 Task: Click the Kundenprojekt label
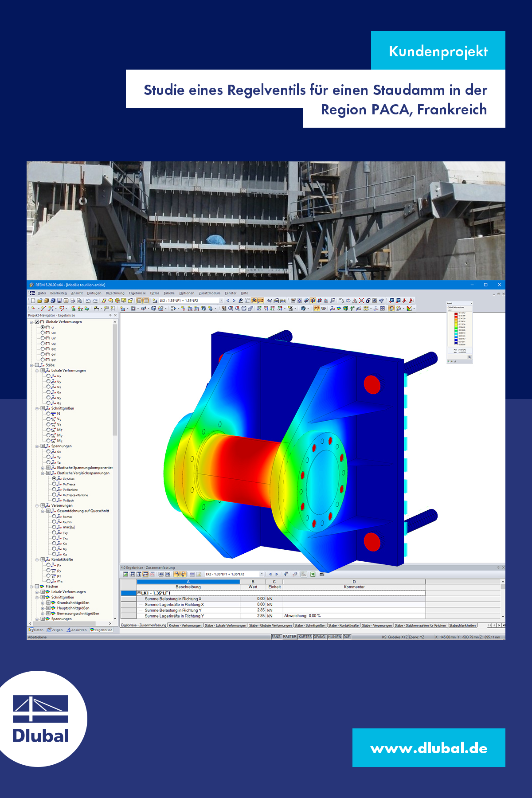pos(438,51)
